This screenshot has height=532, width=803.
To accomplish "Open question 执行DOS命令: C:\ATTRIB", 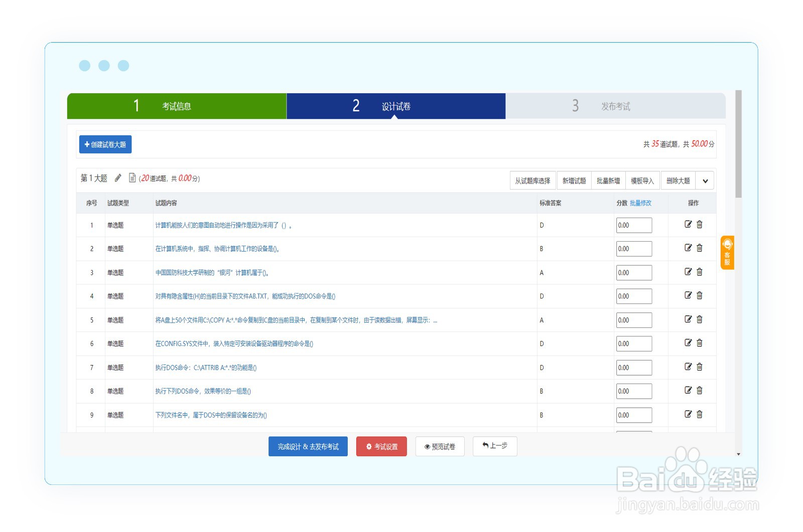I will coord(206,368).
